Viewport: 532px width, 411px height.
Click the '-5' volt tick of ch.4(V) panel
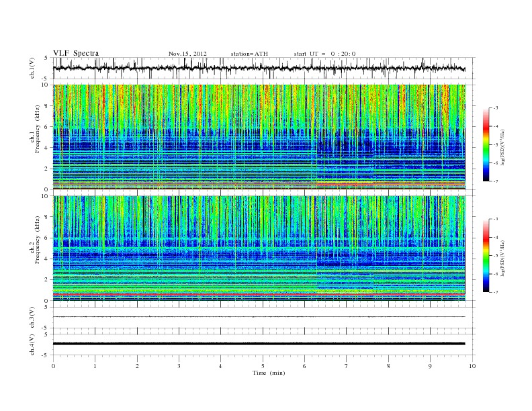point(46,355)
